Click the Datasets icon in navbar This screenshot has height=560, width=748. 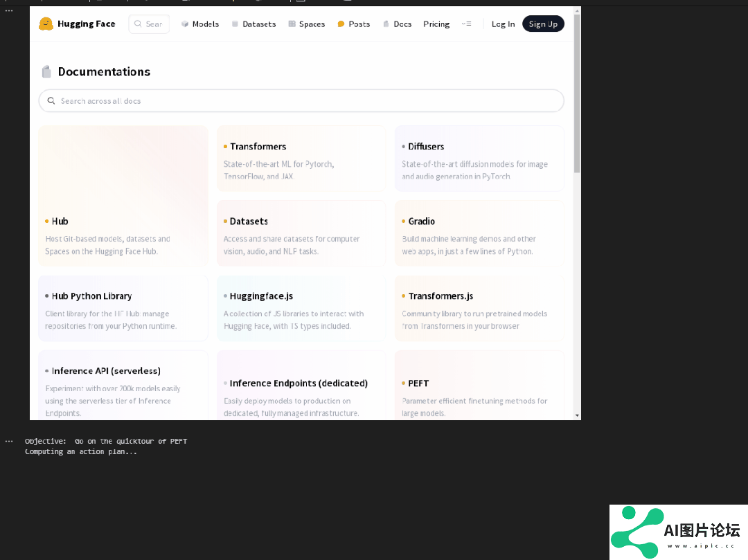click(x=235, y=24)
